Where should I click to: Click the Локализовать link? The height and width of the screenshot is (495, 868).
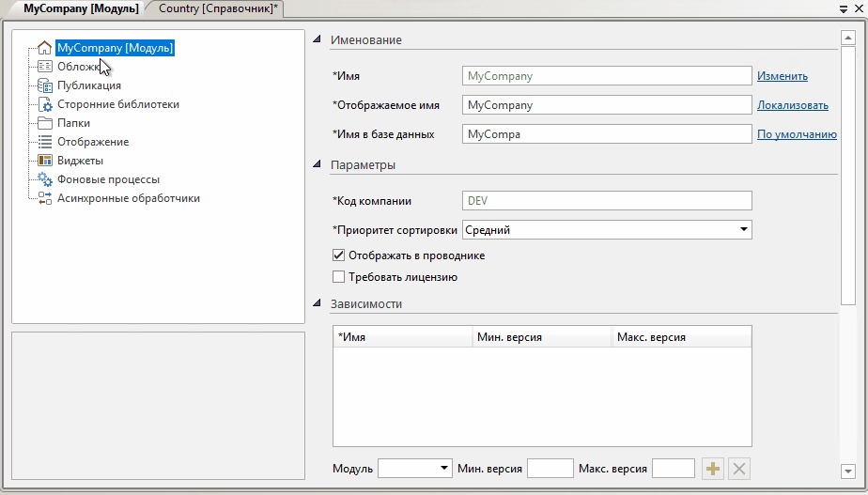pos(792,105)
